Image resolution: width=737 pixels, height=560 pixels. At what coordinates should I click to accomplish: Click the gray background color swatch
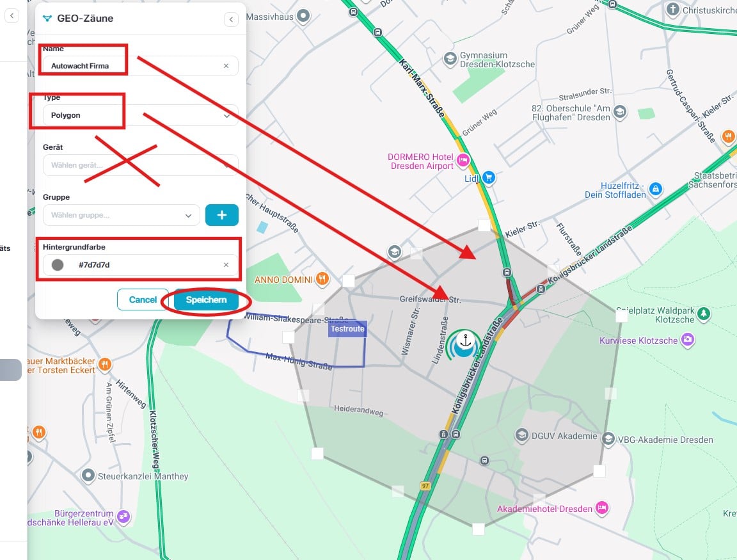click(58, 265)
